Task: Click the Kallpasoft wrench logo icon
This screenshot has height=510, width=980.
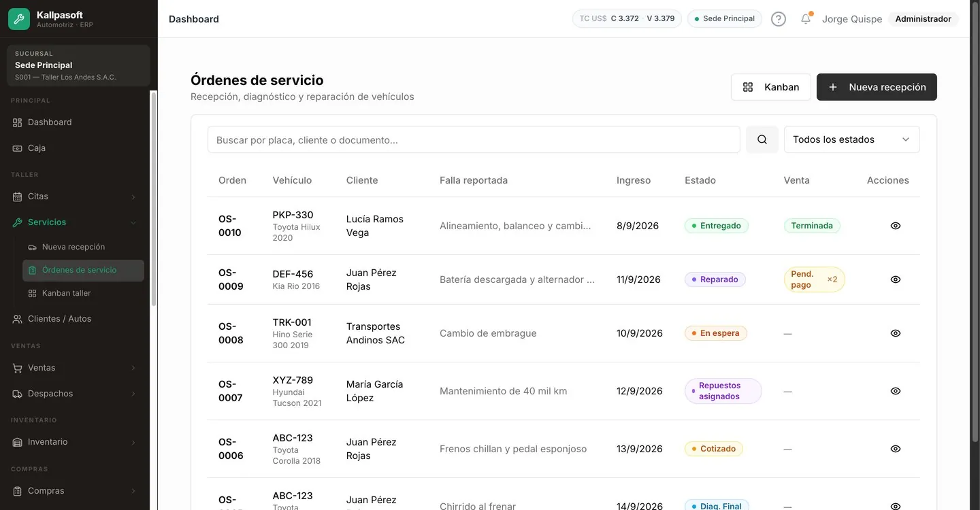Action: (19, 19)
